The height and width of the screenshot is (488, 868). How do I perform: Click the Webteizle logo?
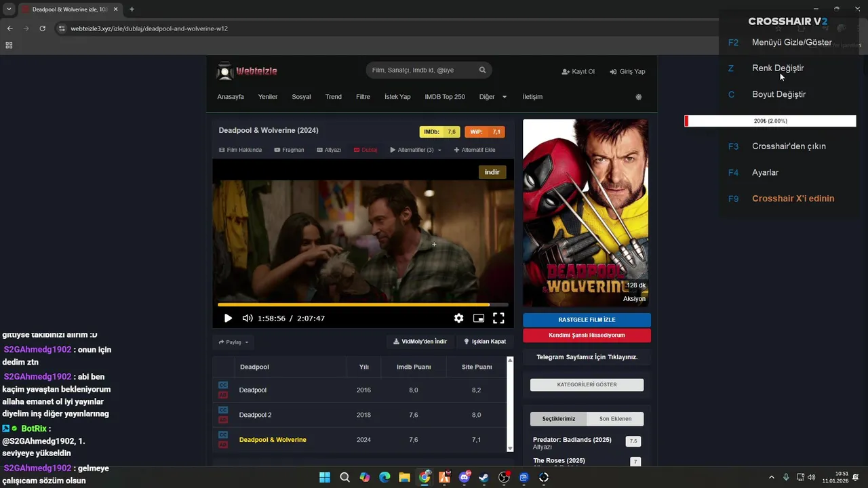[247, 70]
